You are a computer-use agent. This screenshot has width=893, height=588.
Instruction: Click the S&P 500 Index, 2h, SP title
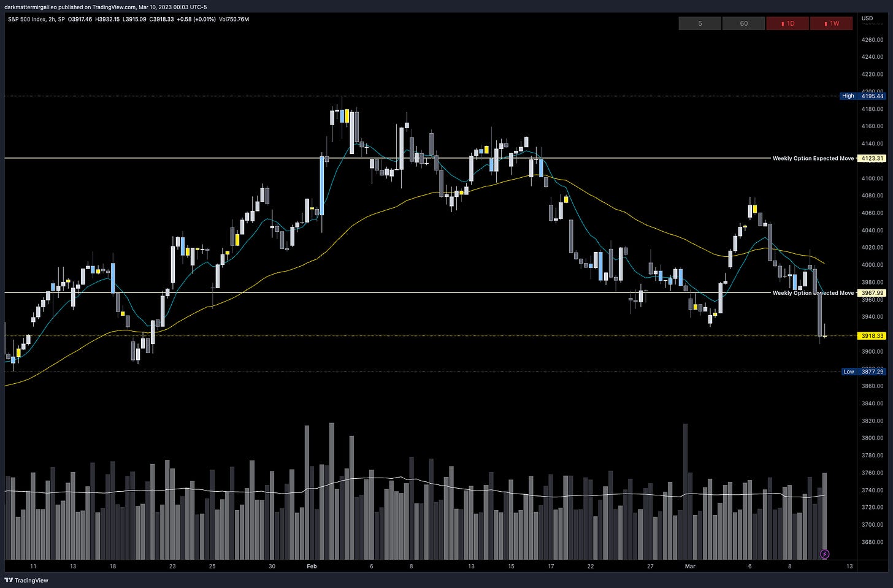pyautogui.click(x=36, y=19)
